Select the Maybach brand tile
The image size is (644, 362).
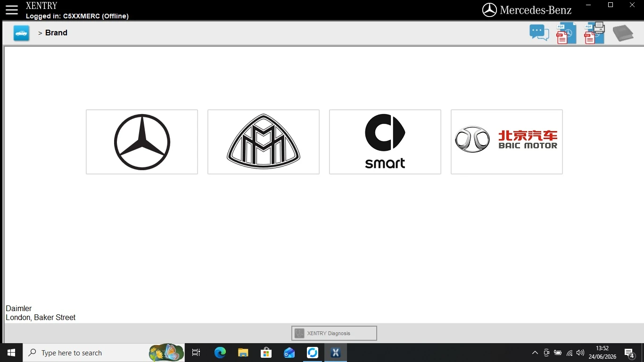264,142
